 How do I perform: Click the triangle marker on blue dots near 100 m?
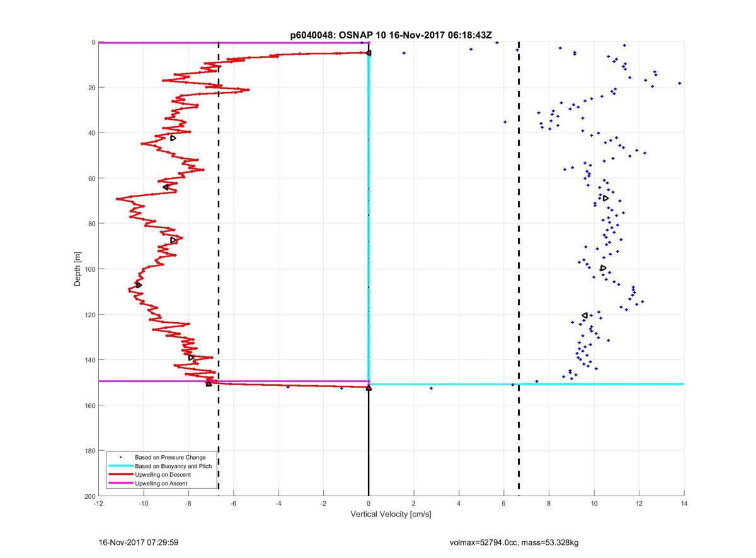coord(603,268)
